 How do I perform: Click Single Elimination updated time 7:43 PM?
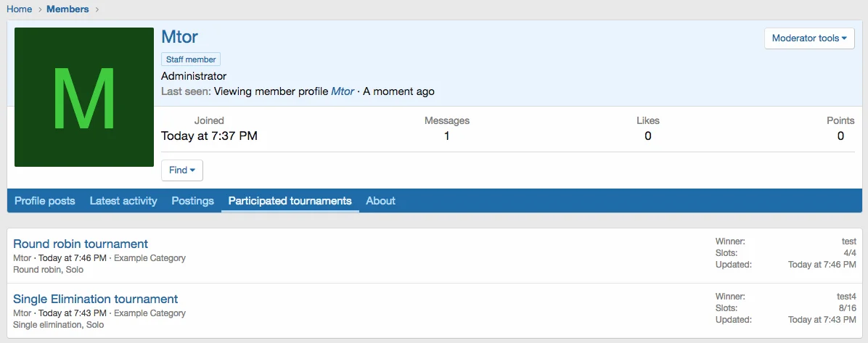click(822, 320)
